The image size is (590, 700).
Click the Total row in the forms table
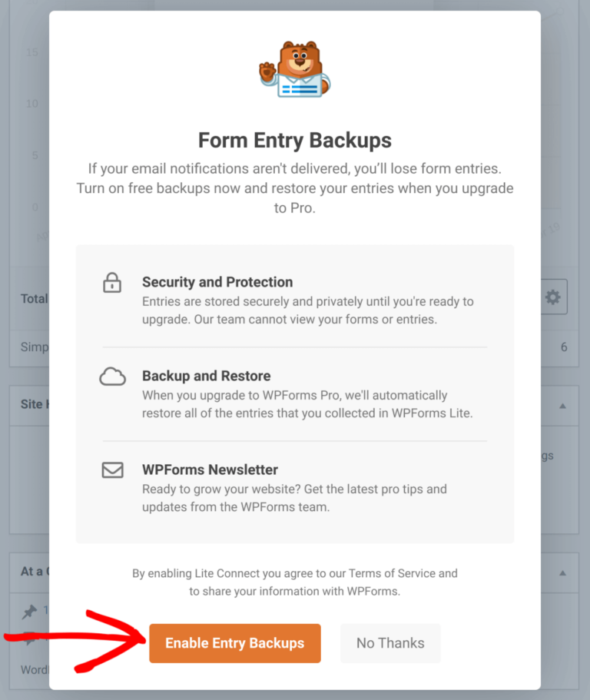[35, 299]
